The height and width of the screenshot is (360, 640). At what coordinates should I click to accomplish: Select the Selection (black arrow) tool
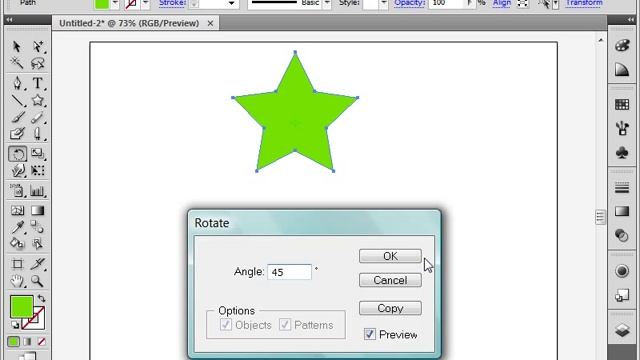[x=17, y=46]
